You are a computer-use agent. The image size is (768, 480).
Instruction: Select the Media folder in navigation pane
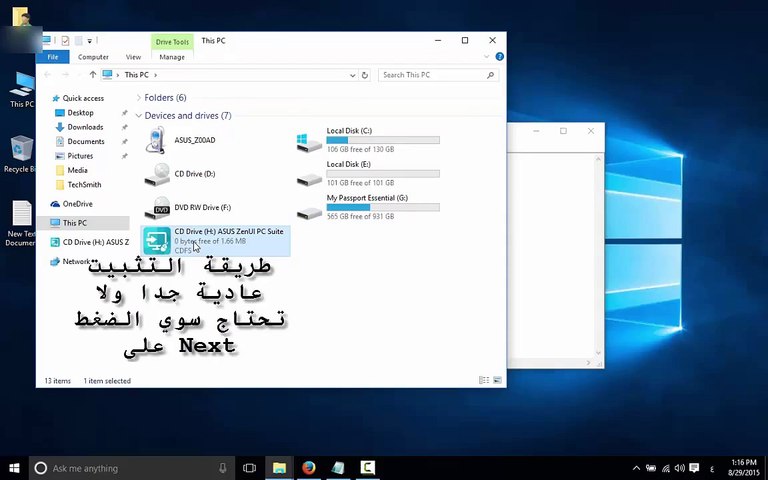(77, 170)
